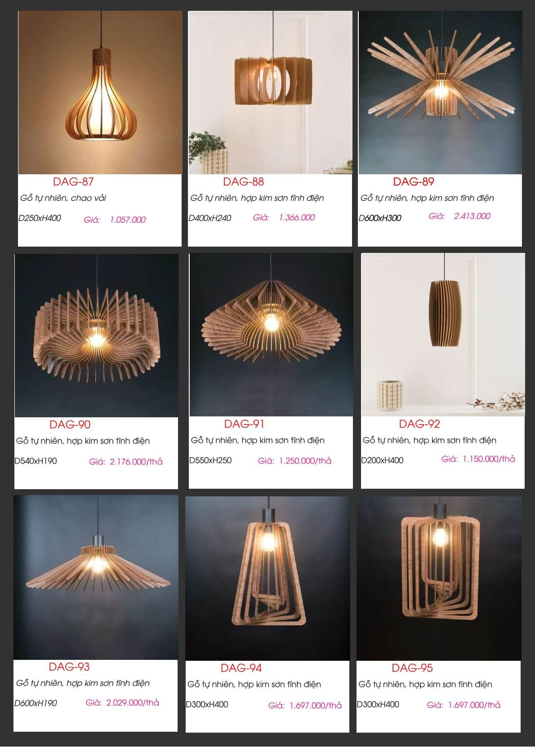Screen dimensions: 535x756
Task: Open the DAG-90 ring-shaped lamp photo
Action: (97, 336)
